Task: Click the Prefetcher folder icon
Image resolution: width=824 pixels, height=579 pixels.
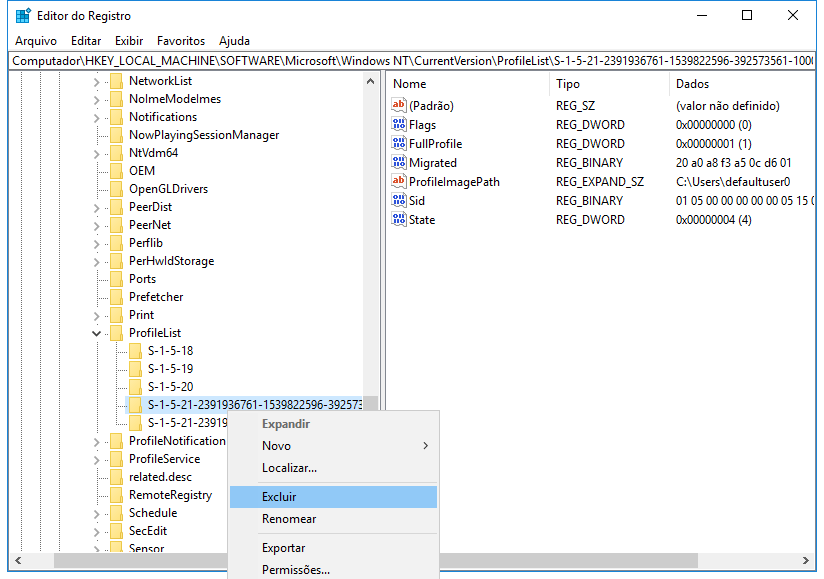Action: tap(116, 297)
